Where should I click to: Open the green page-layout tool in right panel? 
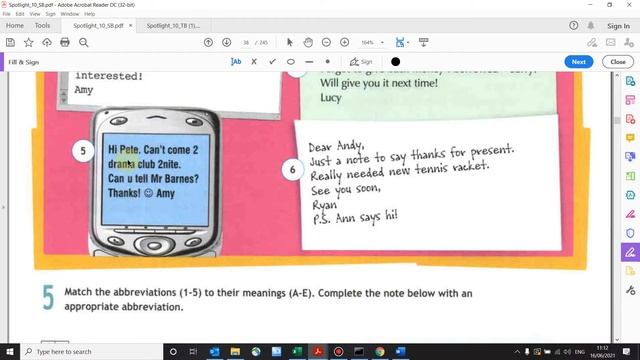pyautogui.click(x=630, y=176)
